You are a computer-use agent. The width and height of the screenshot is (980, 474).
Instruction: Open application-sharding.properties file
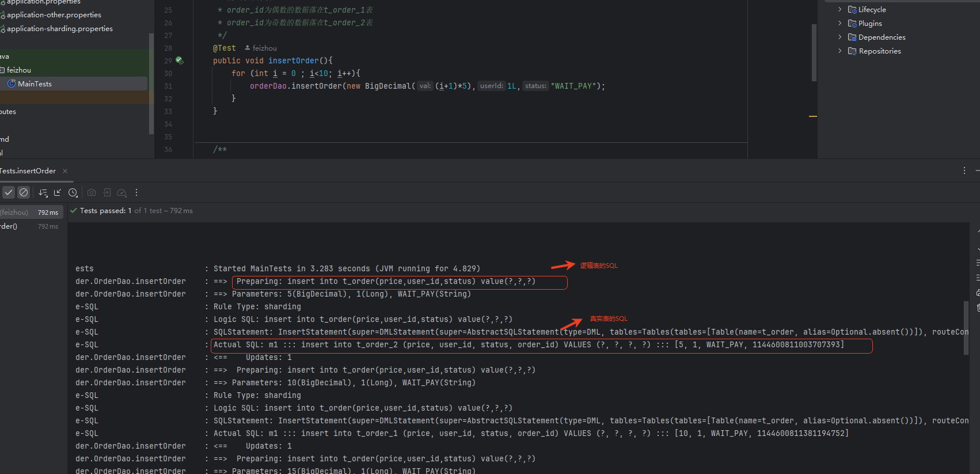click(x=59, y=29)
